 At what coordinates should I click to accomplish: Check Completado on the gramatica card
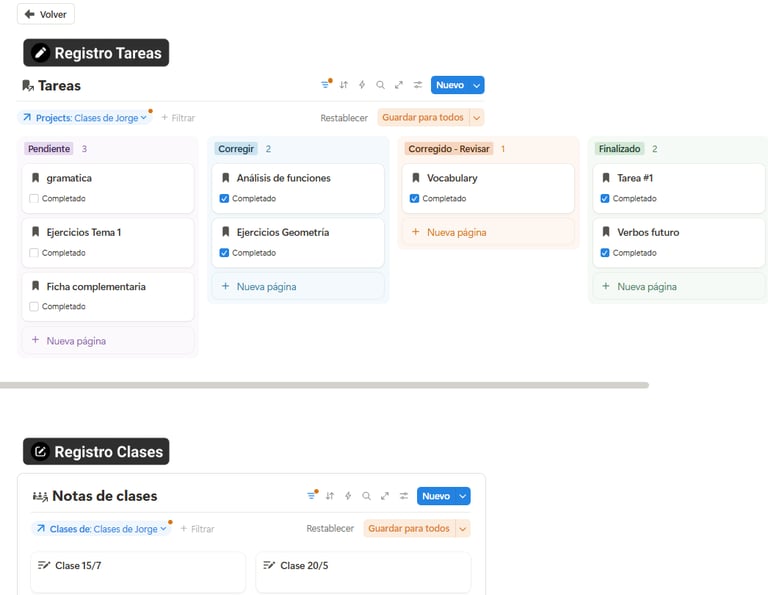point(34,198)
